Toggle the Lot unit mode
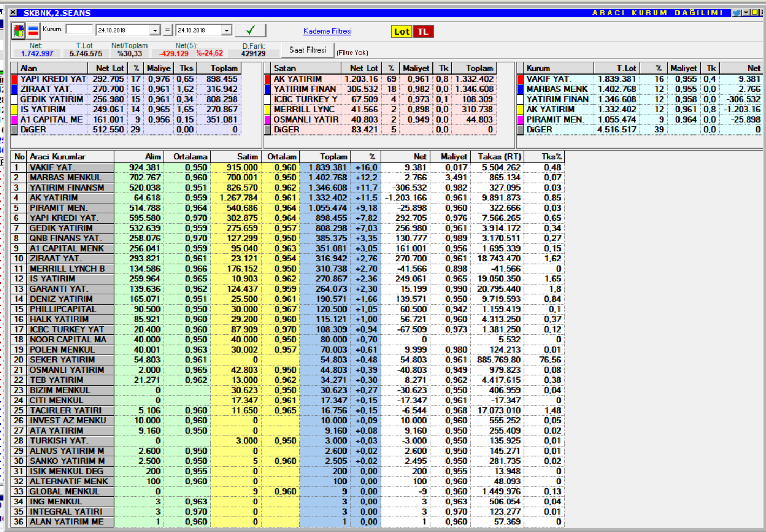The image size is (766, 532). click(401, 31)
